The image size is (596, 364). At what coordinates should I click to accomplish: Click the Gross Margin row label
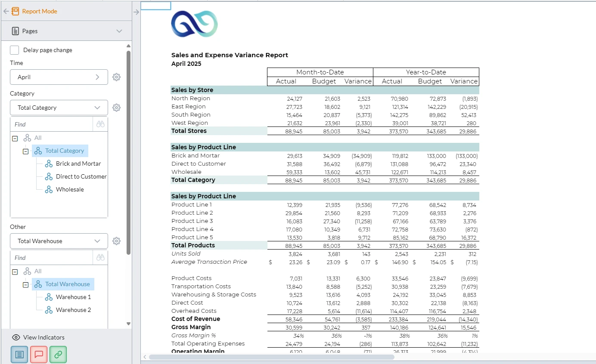[x=191, y=327]
